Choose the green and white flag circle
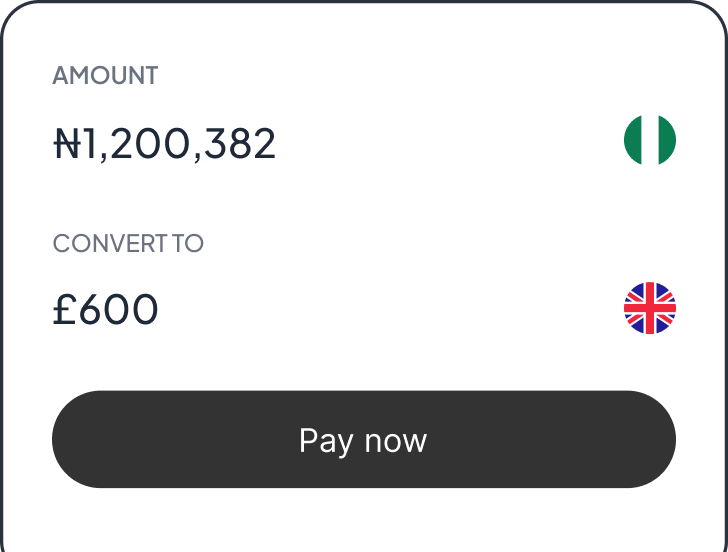The width and height of the screenshot is (728, 552). click(x=650, y=140)
